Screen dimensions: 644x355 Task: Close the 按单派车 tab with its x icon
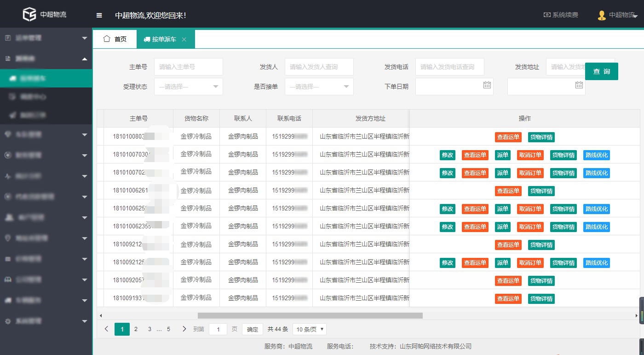(x=184, y=40)
